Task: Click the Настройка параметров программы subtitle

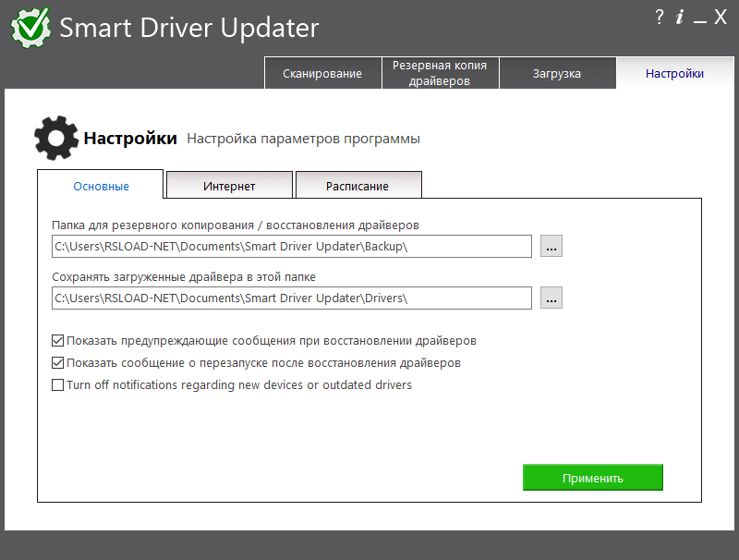Action: [x=304, y=139]
